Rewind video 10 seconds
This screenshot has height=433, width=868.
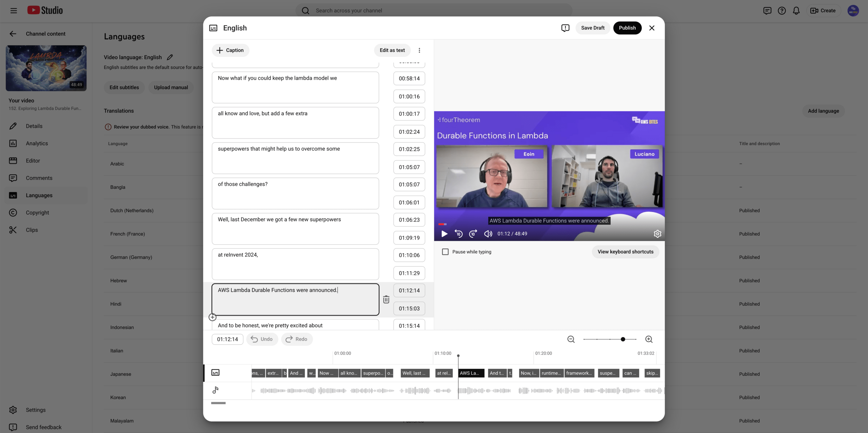click(x=459, y=234)
